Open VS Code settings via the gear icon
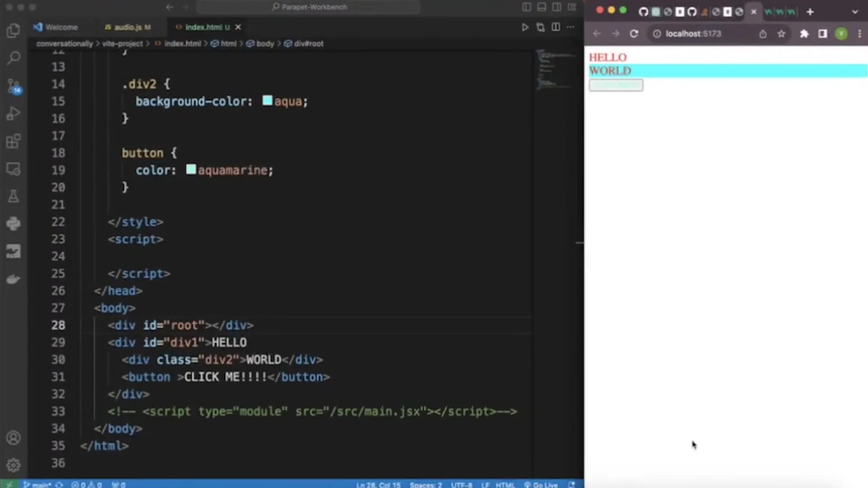Viewport: 868px width, 488px height. (13, 465)
